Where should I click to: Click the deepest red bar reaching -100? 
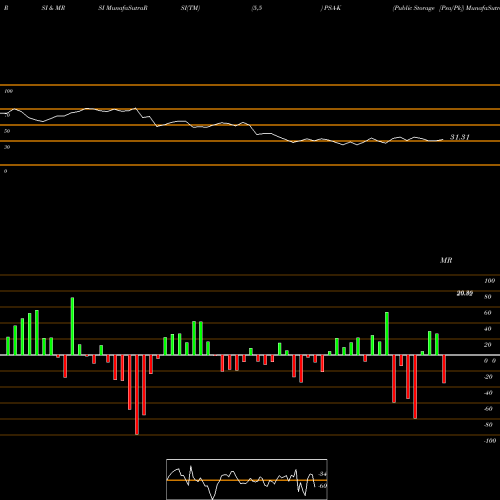pyautogui.click(x=137, y=395)
